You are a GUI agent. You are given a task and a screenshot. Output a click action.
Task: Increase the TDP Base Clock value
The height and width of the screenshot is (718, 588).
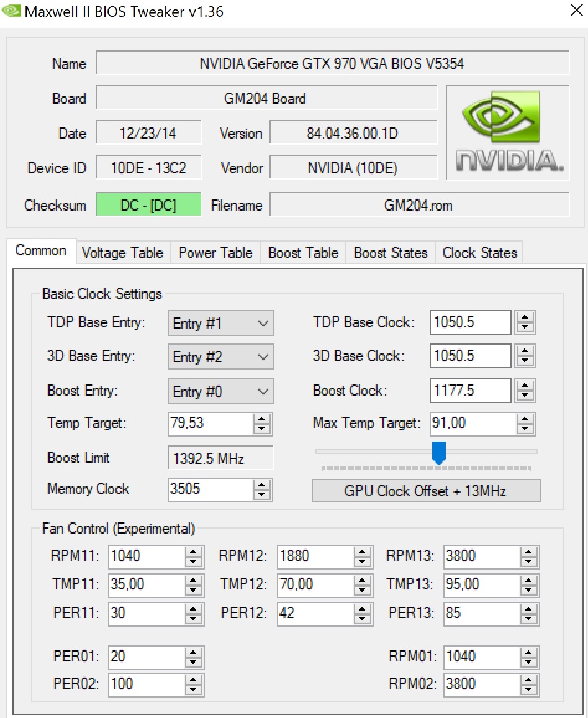tap(525, 317)
